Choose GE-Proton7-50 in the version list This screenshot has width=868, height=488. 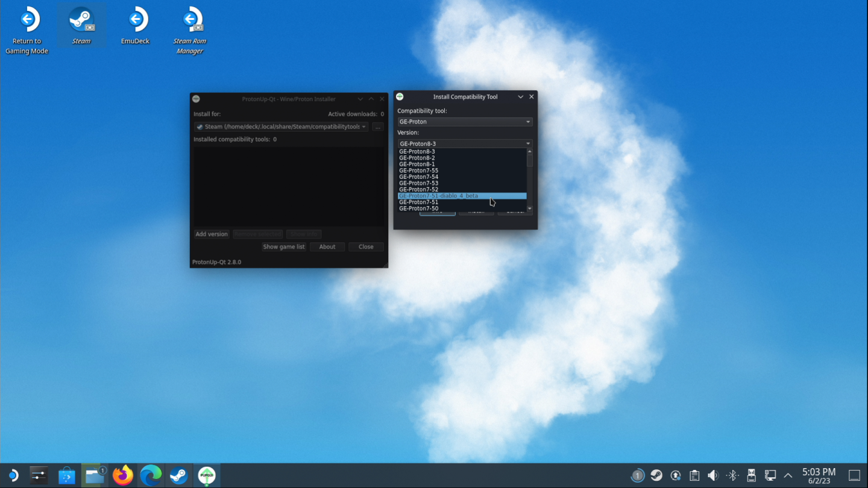click(x=462, y=208)
